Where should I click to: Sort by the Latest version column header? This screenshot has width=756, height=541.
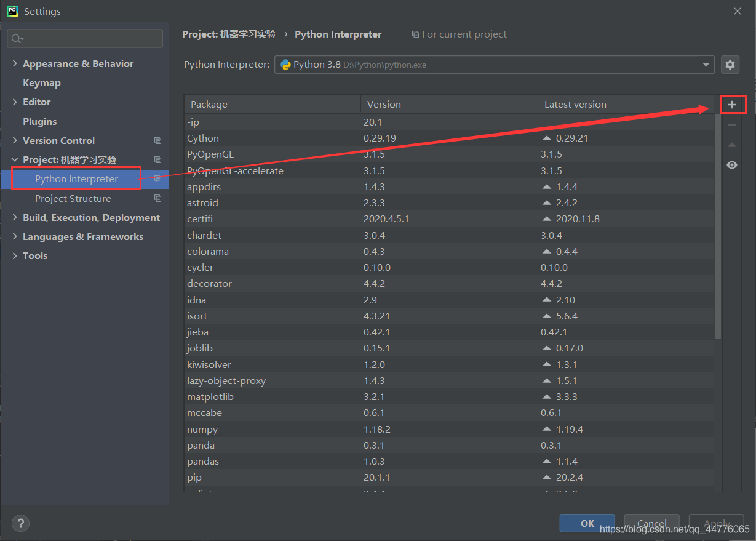(626, 104)
